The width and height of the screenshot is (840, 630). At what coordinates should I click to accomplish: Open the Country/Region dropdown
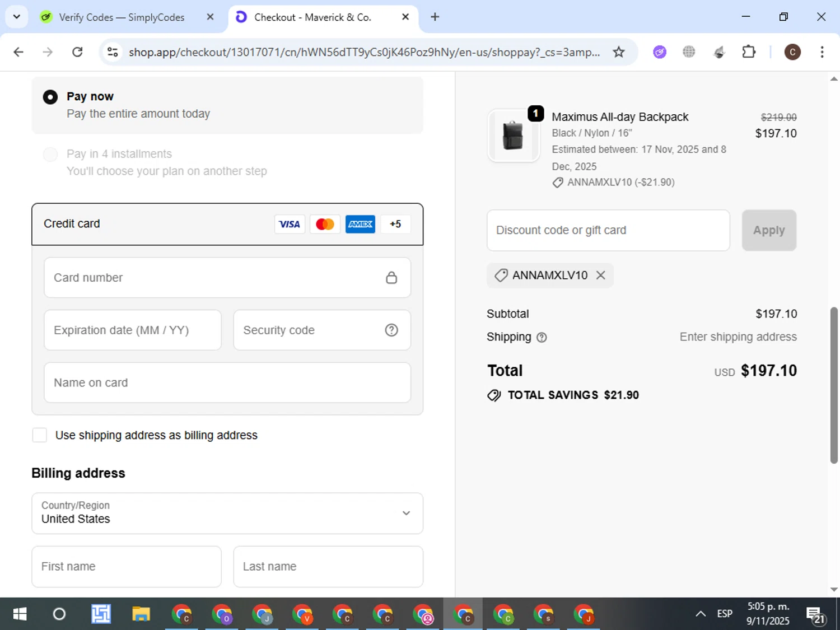coord(227,513)
